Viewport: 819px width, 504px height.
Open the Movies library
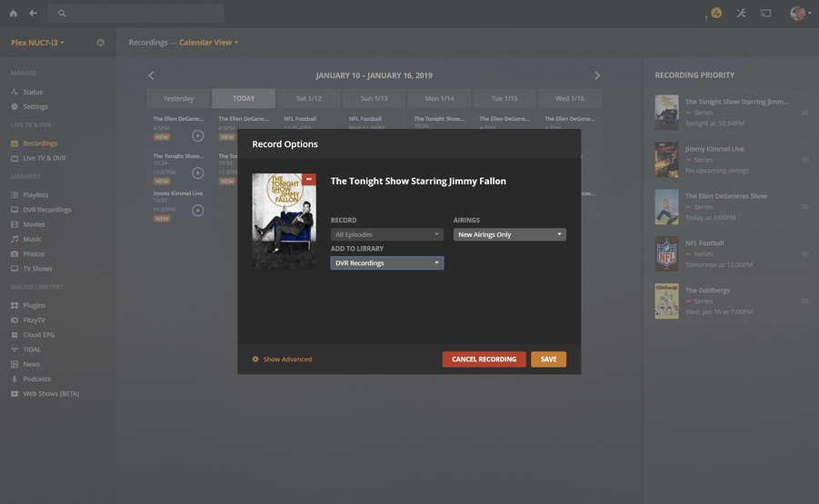[x=34, y=224]
